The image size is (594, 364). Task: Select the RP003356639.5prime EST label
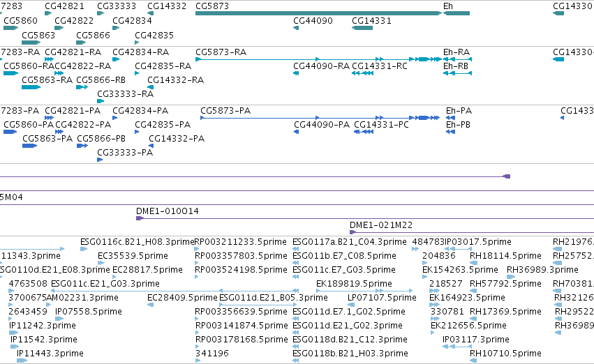pyautogui.click(x=241, y=312)
